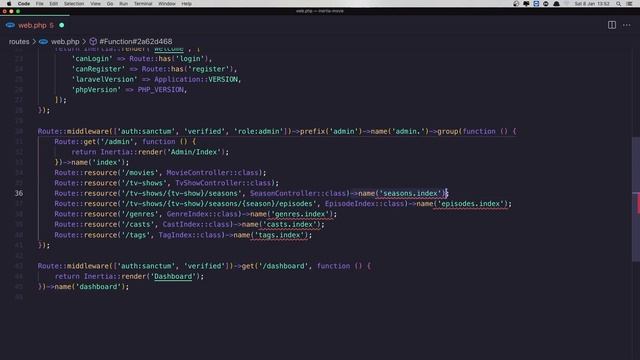Open the File menu
640x360 pixels.
tap(39, 4)
